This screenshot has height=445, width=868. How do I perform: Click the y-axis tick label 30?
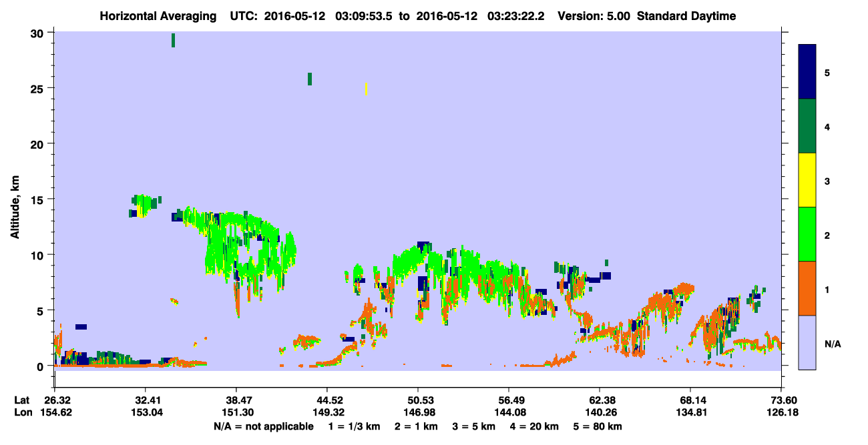point(39,33)
